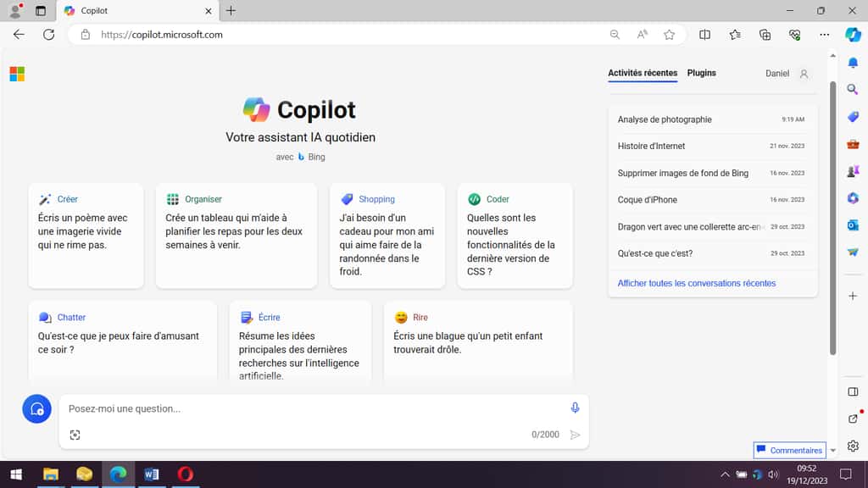The image size is (868, 488).
Task: Open the search icon in Edge sidebar
Action: click(853, 89)
